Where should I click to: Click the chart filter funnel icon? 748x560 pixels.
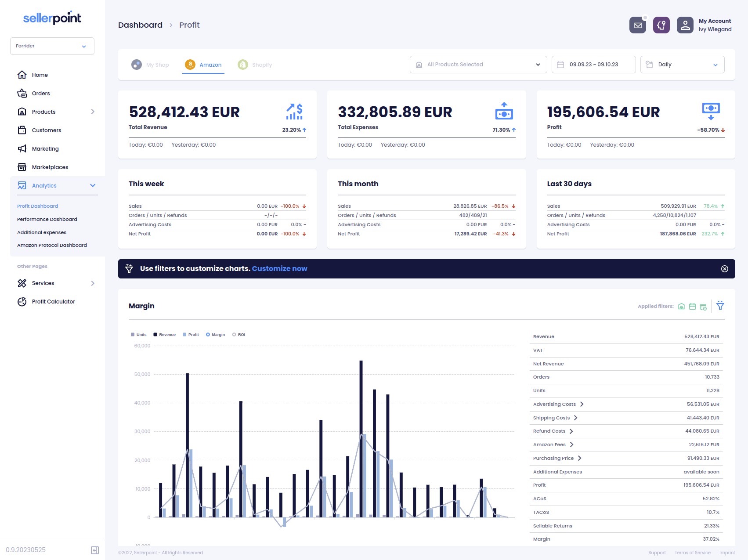point(720,306)
